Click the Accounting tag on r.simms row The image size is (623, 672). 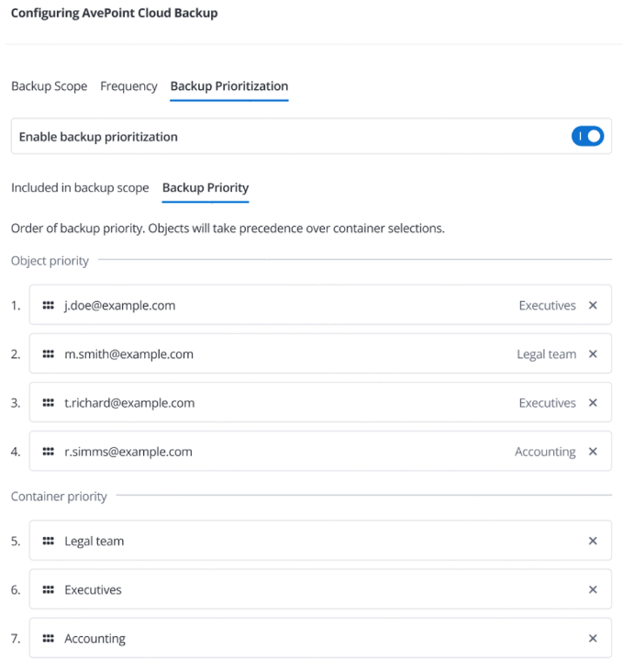[x=545, y=451]
